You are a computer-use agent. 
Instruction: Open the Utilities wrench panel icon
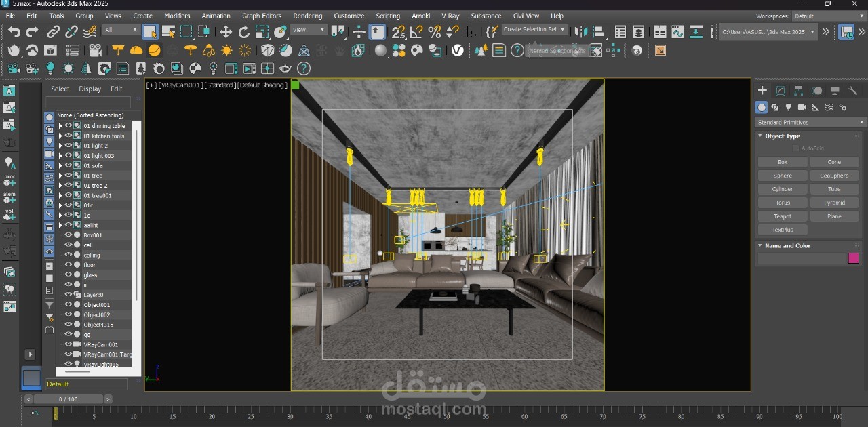[x=853, y=91]
